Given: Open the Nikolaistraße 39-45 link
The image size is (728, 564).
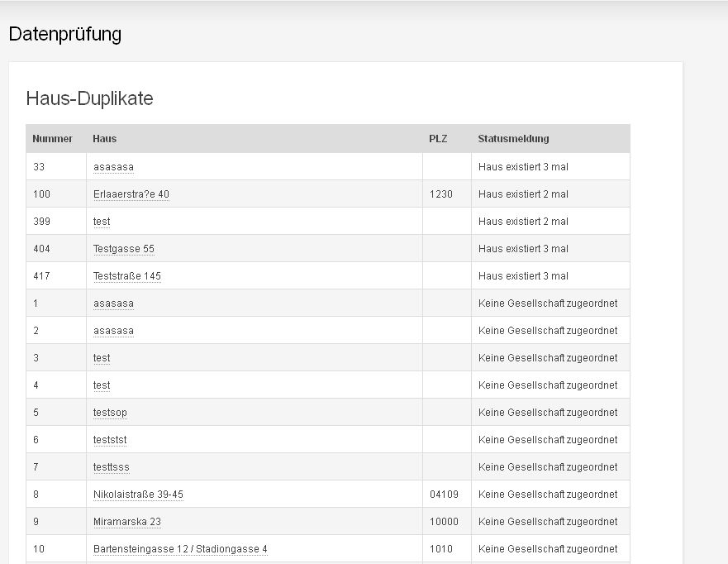Looking at the screenshot, I should point(138,495).
